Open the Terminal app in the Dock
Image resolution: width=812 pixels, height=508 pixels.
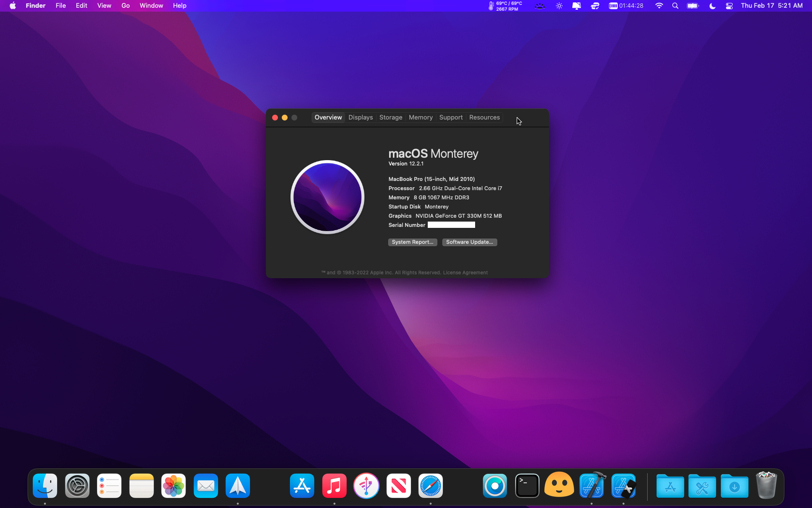527,486
